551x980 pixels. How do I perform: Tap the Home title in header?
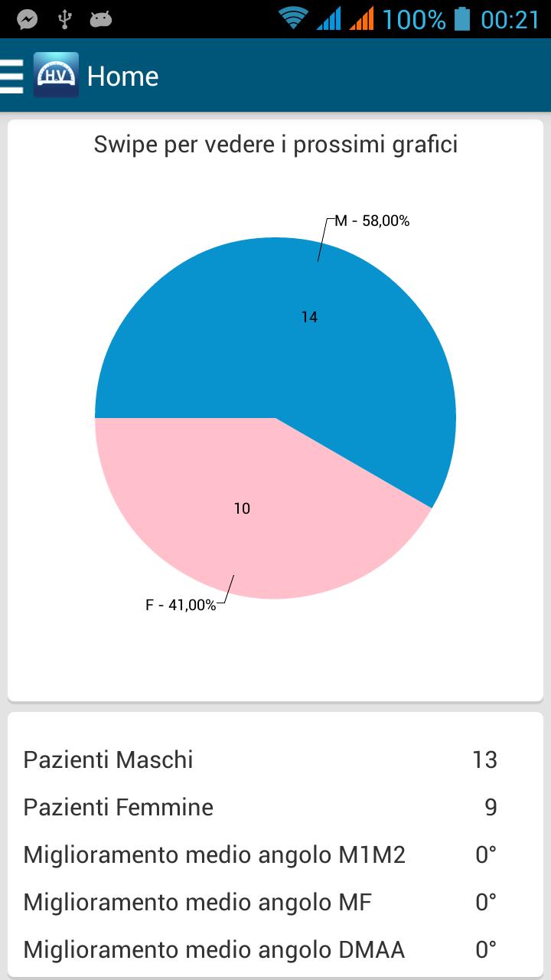pos(122,77)
